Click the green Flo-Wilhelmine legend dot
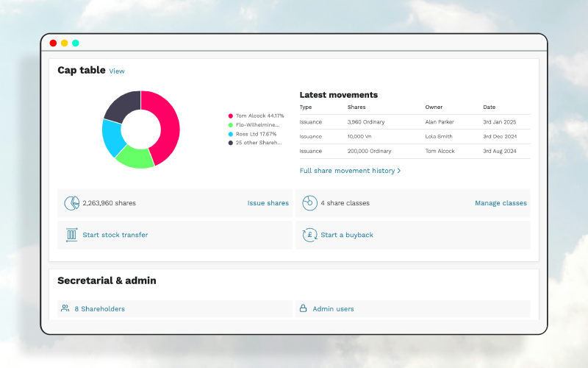The image size is (588, 368). pyautogui.click(x=231, y=125)
